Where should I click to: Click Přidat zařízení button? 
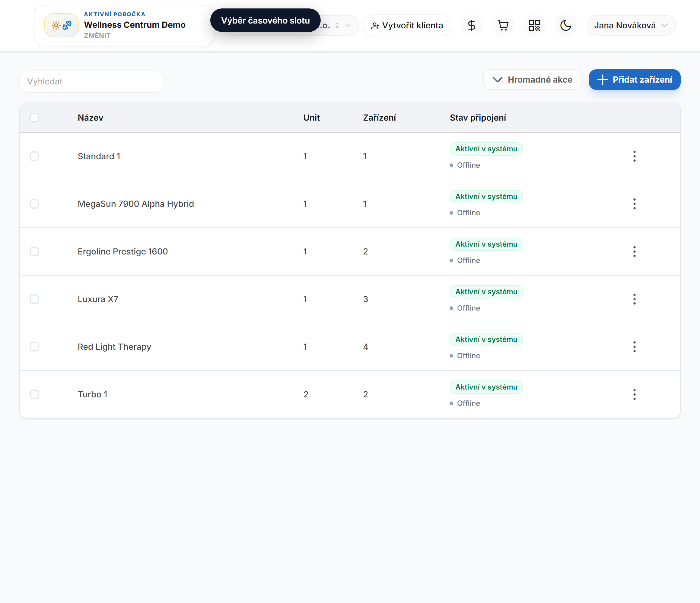635,80
